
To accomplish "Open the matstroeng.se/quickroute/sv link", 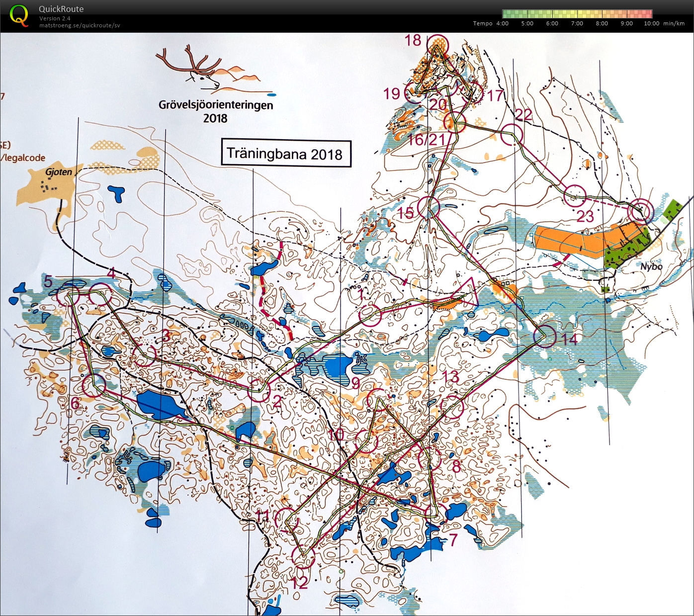I will (80, 25).
